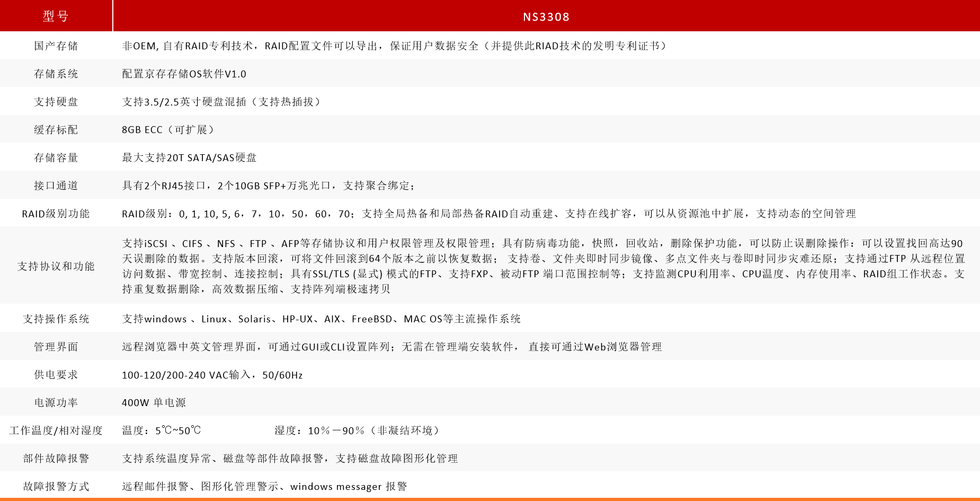Click the 型号 header cell
980x501 pixels.
tap(56, 16)
